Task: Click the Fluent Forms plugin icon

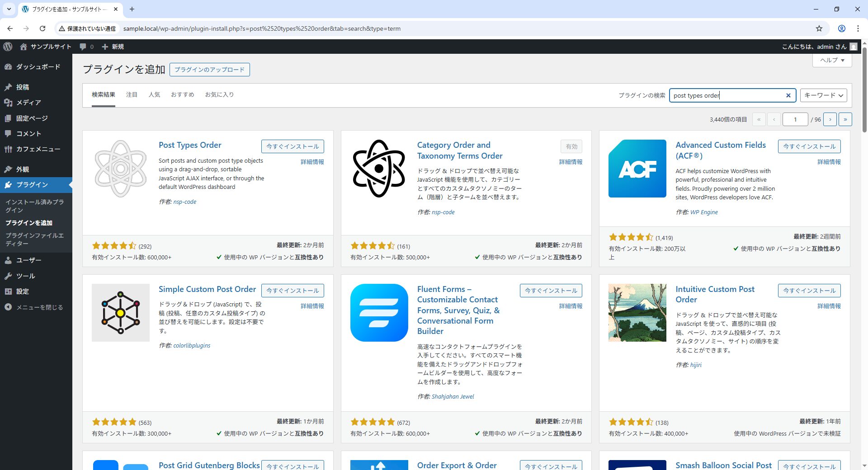Action: 379,313
